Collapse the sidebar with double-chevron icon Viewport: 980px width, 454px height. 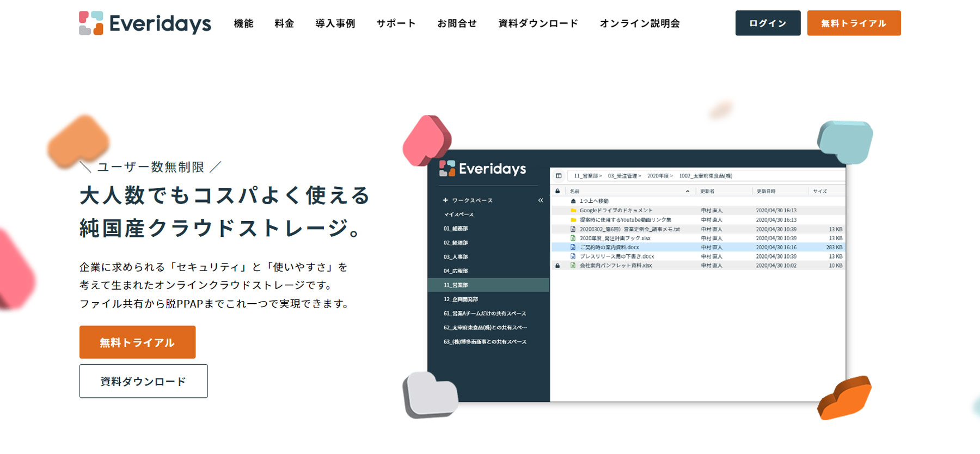[x=541, y=200]
